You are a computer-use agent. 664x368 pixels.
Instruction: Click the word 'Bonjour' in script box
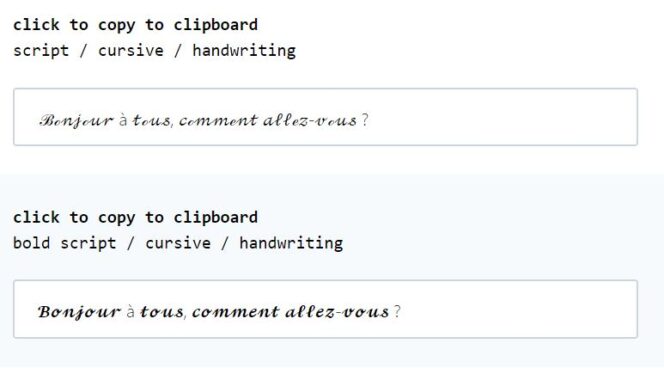77,121
